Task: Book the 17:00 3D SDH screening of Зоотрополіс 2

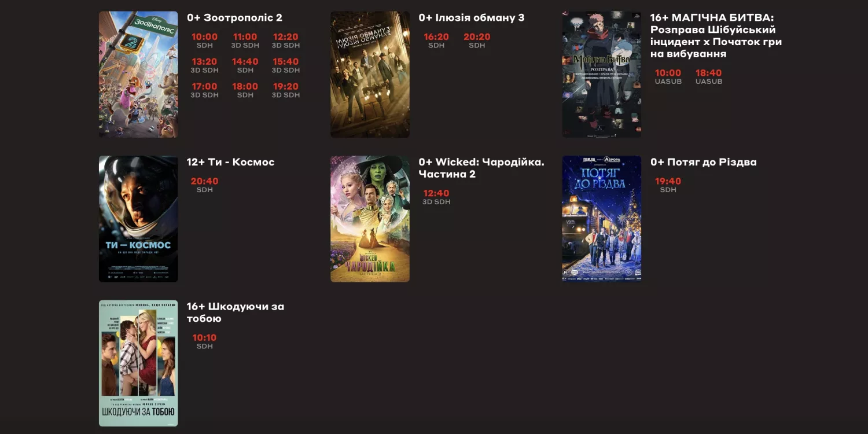Action: click(x=204, y=86)
